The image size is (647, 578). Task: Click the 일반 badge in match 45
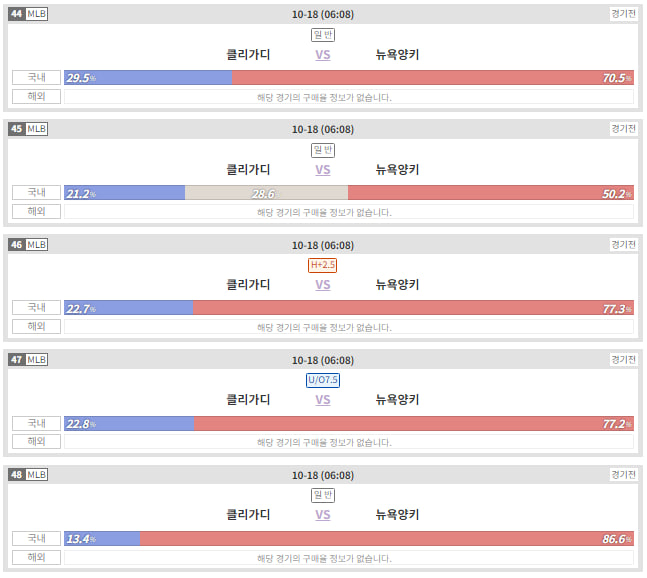point(323,150)
